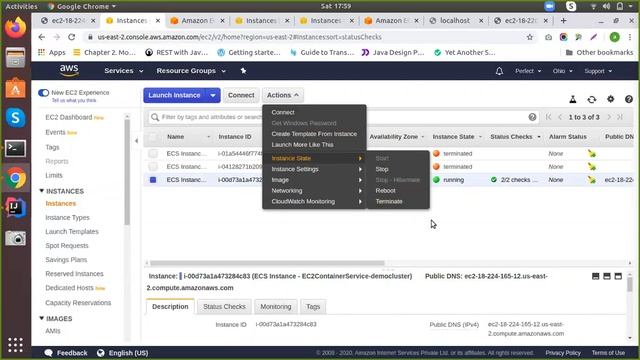Screen dimensions: 640x360
Task: Open the Networking submenu
Action: [x=314, y=191]
